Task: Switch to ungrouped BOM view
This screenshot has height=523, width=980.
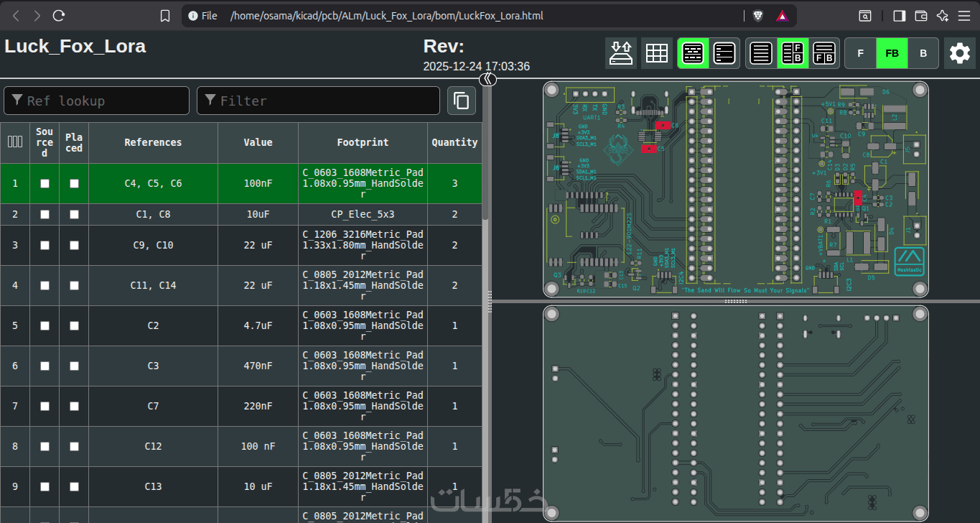Action: click(725, 53)
